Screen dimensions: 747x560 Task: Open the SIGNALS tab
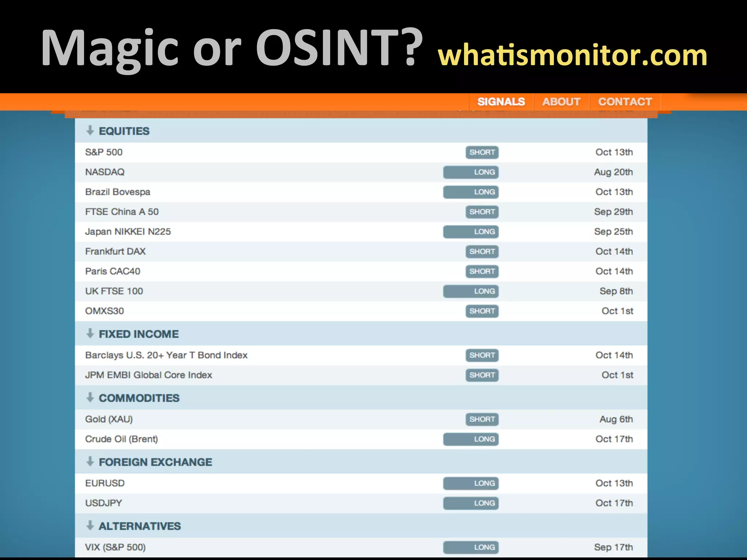(501, 102)
